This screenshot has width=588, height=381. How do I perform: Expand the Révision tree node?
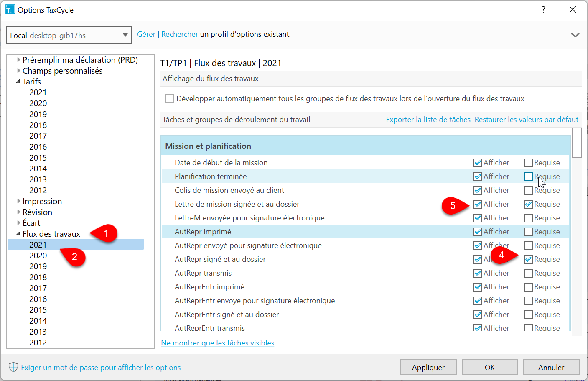pyautogui.click(x=18, y=212)
